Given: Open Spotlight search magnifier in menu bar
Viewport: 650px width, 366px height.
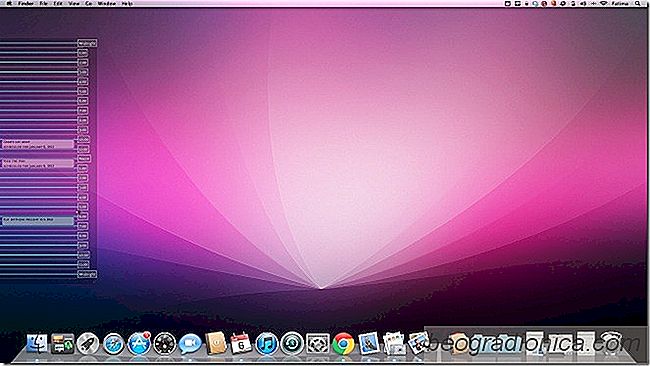Looking at the screenshot, I should click(x=638, y=3).
